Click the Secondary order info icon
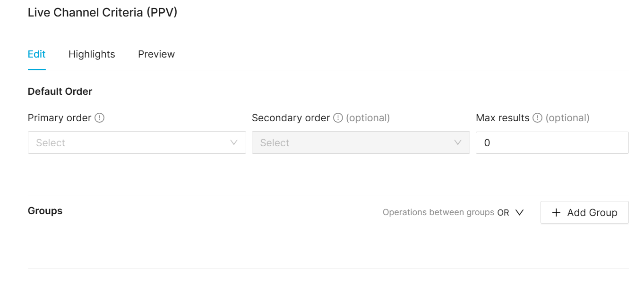The height and width of the screenshot is (292, 644). 338,118
